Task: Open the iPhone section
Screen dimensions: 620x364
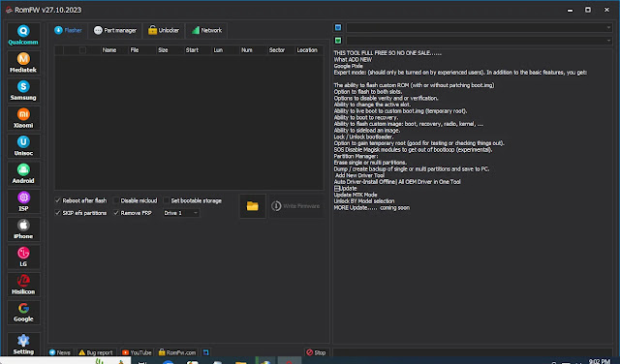Action: [23, 228]
